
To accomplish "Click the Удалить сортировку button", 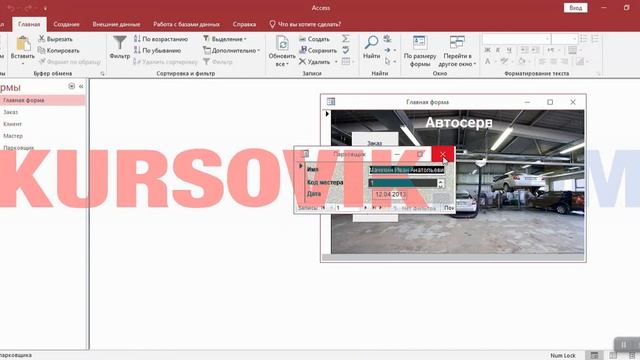I will (x=166, y=62).
